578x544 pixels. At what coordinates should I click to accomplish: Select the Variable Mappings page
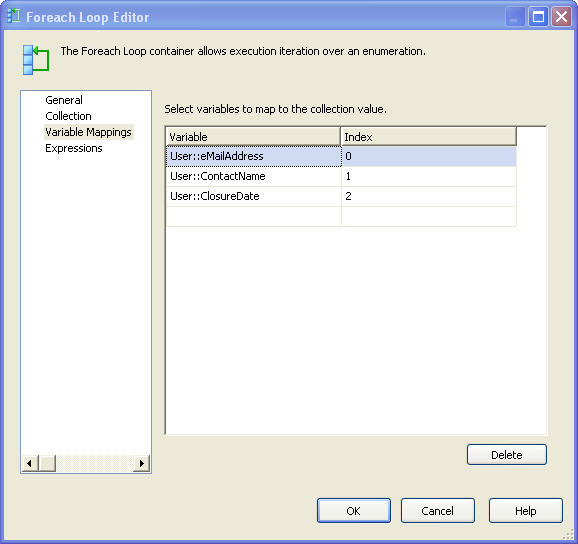pos(88,132)
